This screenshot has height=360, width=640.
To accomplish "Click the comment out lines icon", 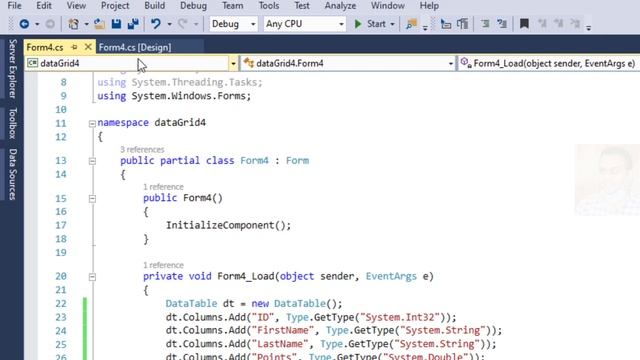I will [485, 24].
